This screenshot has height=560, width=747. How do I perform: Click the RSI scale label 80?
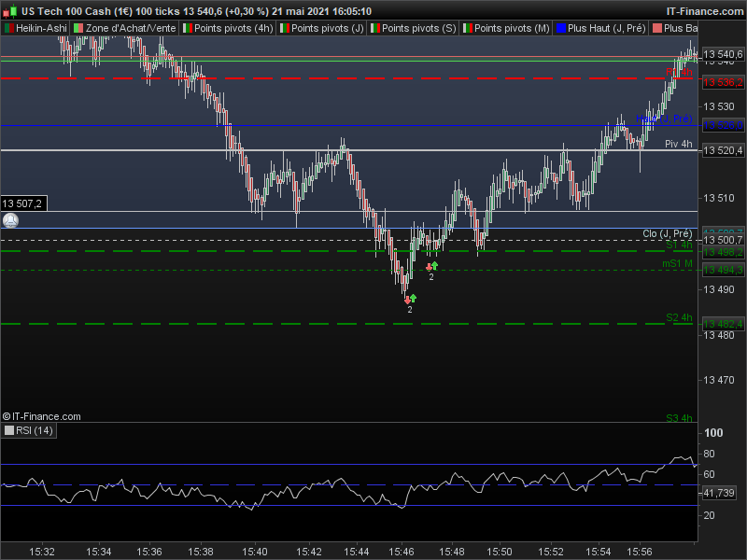point(709,454)
